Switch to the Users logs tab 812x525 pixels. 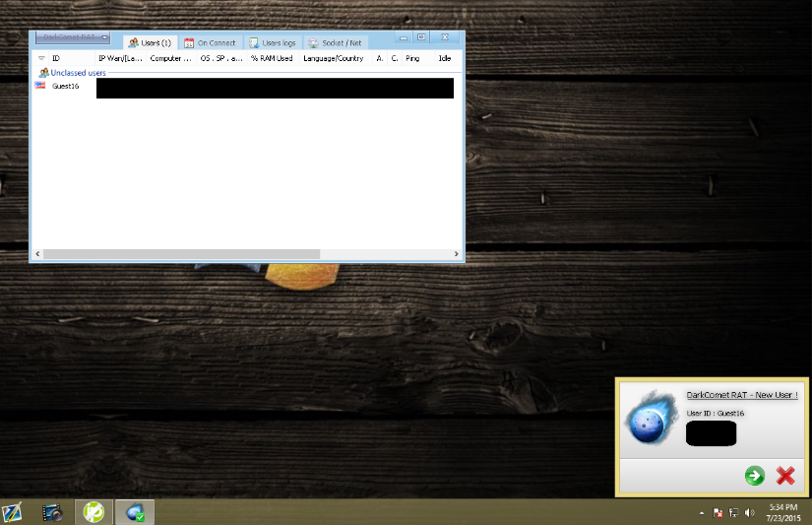(273, 43)
